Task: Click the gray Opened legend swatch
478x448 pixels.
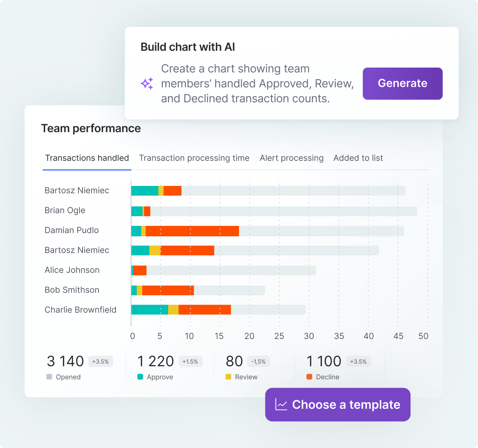Action: click(x=49, y=377)
